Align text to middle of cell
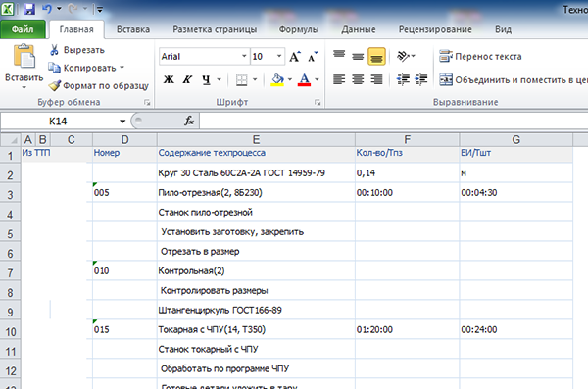588x389 pixels. click(x=358, y=56)
